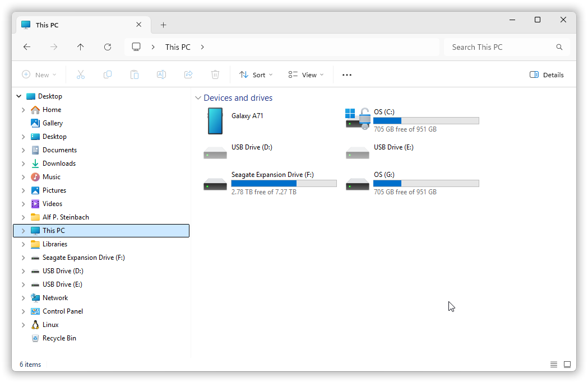
Task: Open the Sort dropdown menu
Action: pos(256,75)
